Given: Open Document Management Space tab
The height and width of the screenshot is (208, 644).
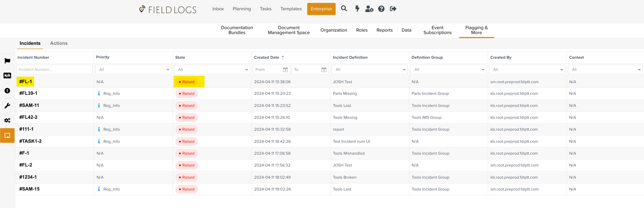Looking at the screenshot, I should point(289,30).
